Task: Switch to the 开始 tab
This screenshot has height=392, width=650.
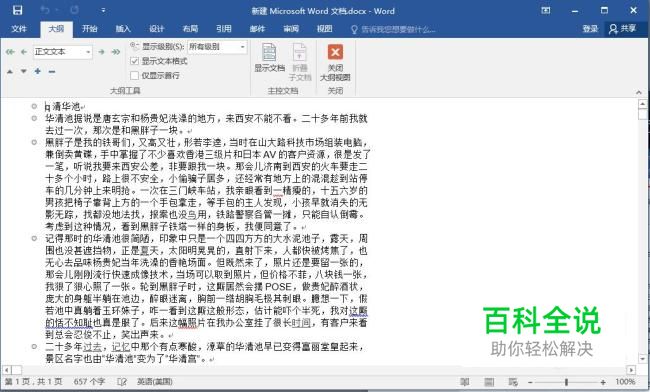Action: pyautogui.click(x=89, y=29)
